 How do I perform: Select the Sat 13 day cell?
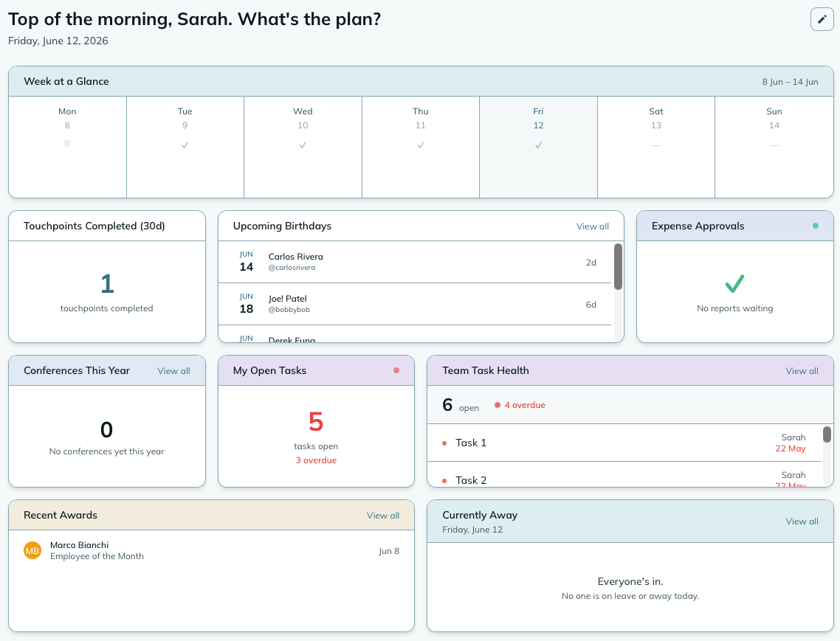(x=656, y=148)
